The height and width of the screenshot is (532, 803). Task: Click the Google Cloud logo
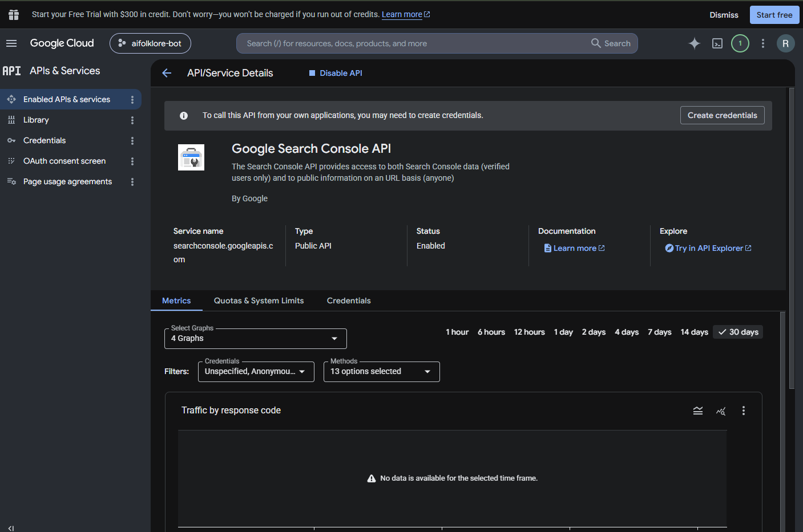(x=62, y=43)
